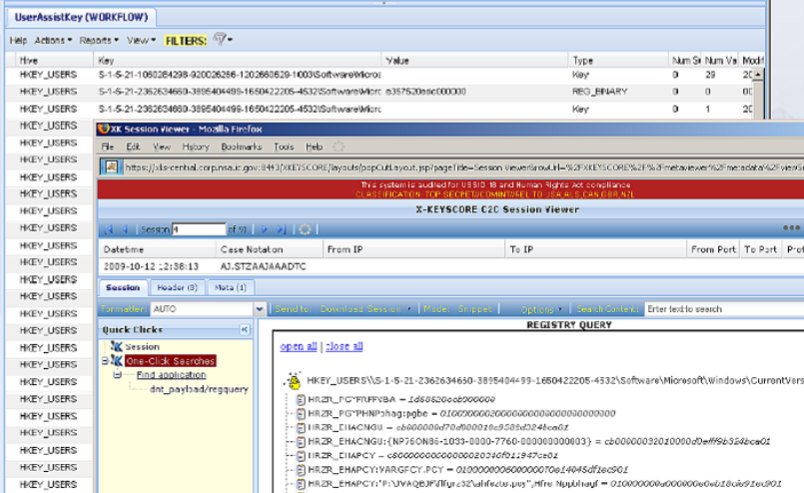
Task: Open the Firefox Bookmarks menu
Action: click(x=242, y=147)
